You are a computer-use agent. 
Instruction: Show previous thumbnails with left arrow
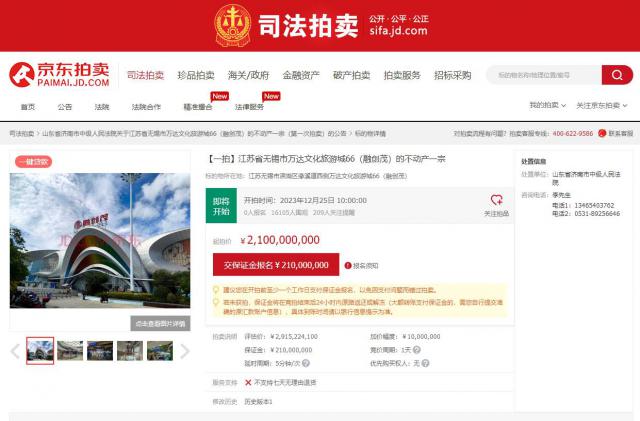click(x=15, y=351)
